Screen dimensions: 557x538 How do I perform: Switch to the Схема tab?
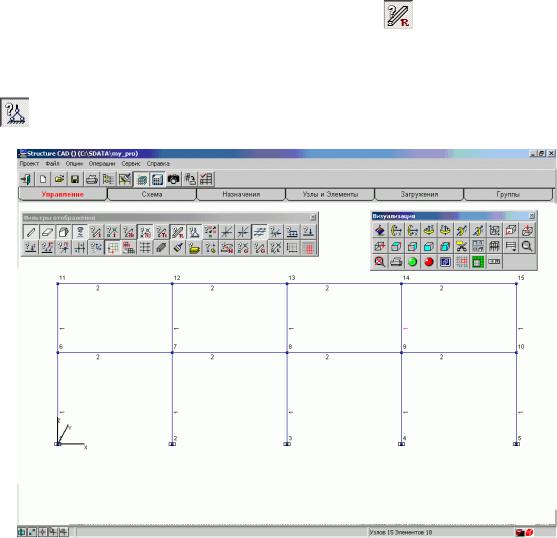click(152, 194)
